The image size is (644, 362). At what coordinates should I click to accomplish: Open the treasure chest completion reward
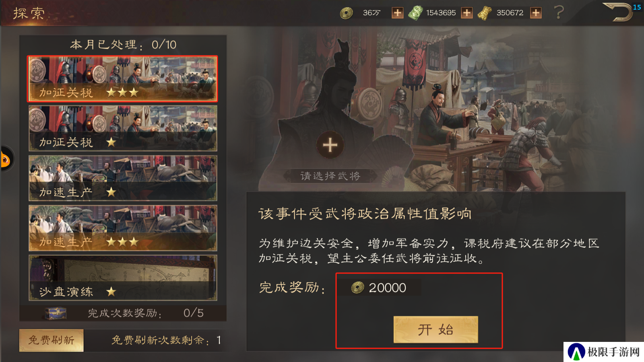click(56, 313)
